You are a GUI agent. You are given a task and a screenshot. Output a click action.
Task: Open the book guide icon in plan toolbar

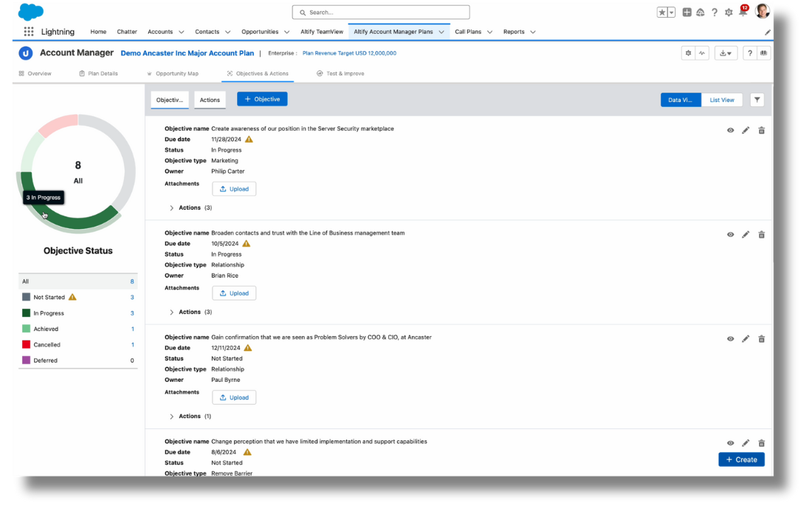(x=763, y=53)
